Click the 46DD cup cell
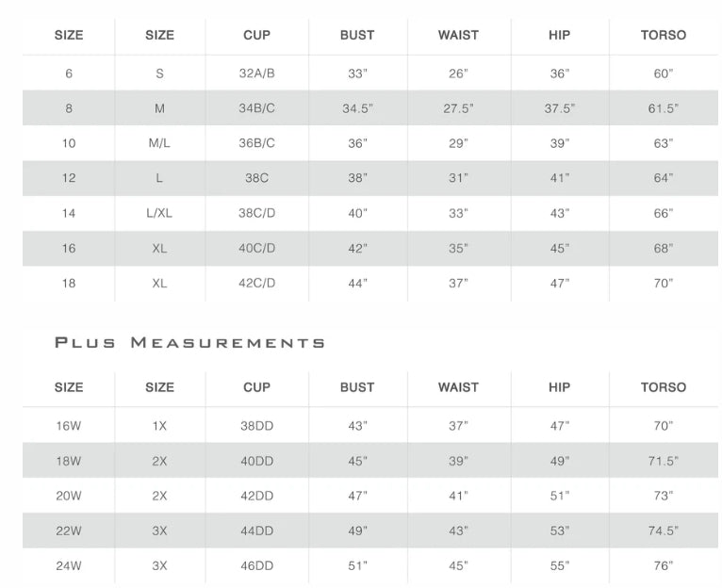The height and width of the screenshot is (588, 722). [256, 566]
